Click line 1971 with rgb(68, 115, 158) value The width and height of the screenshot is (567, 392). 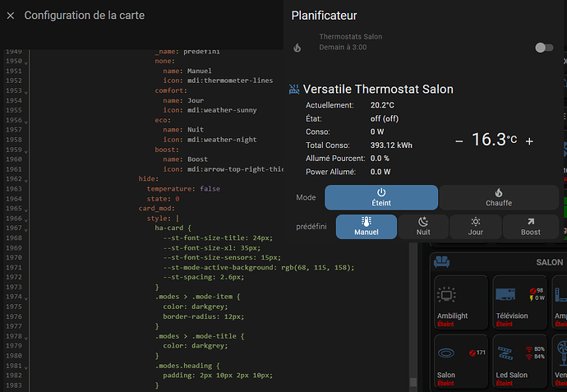[259, 267]
